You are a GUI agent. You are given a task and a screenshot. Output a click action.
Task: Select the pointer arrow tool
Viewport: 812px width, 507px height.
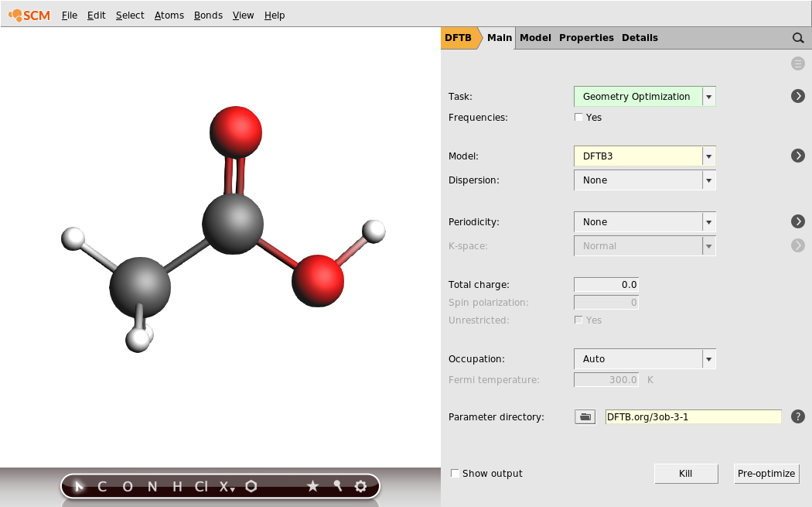coord(79,486)
